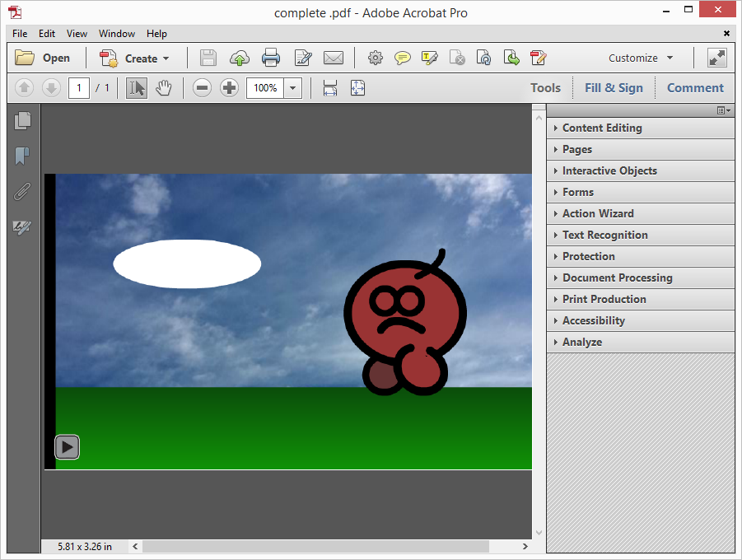Viewport: 742px width, 560px height.
Task: Click the Fit width scrolling icon
Action: (330, 88)
